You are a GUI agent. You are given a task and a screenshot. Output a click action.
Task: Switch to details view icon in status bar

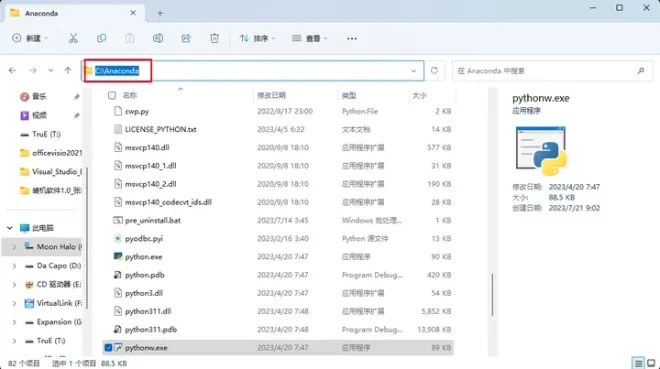click(639, 363)
